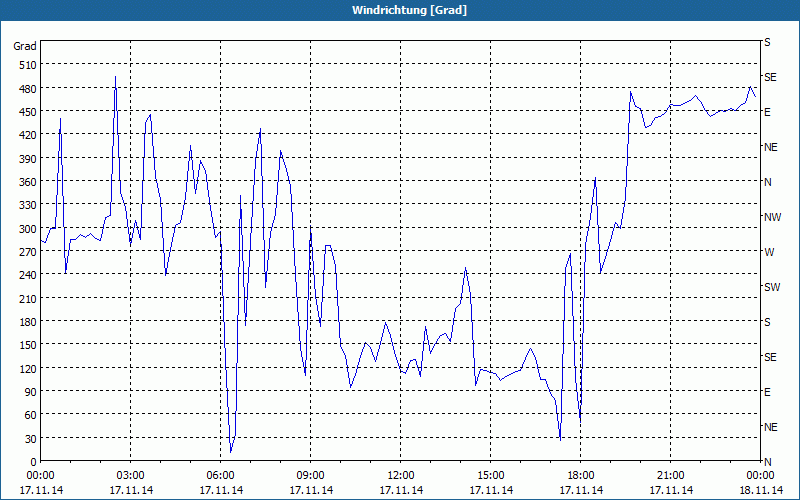The width and height of the screenshot is (800, 500).
Task: Click the "450" left axis label
Action: [28, 112]
